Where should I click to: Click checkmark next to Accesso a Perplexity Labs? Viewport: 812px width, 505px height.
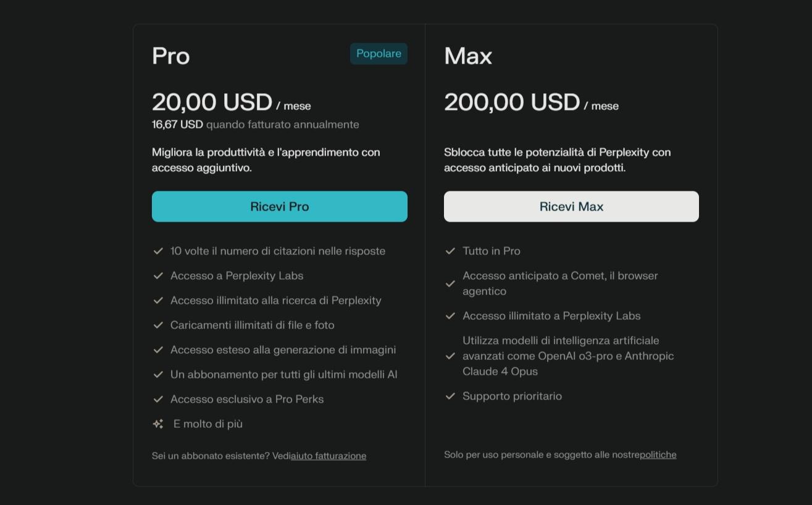click(x=158, y=275)
